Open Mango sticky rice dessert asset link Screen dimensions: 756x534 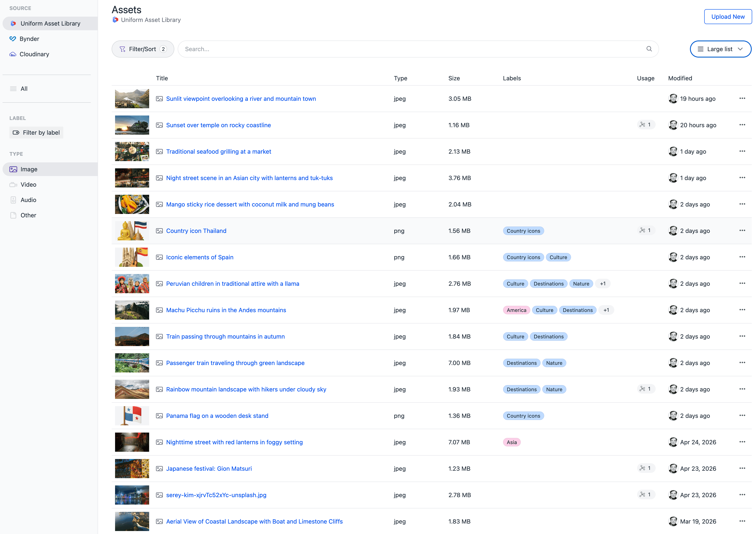250,204
